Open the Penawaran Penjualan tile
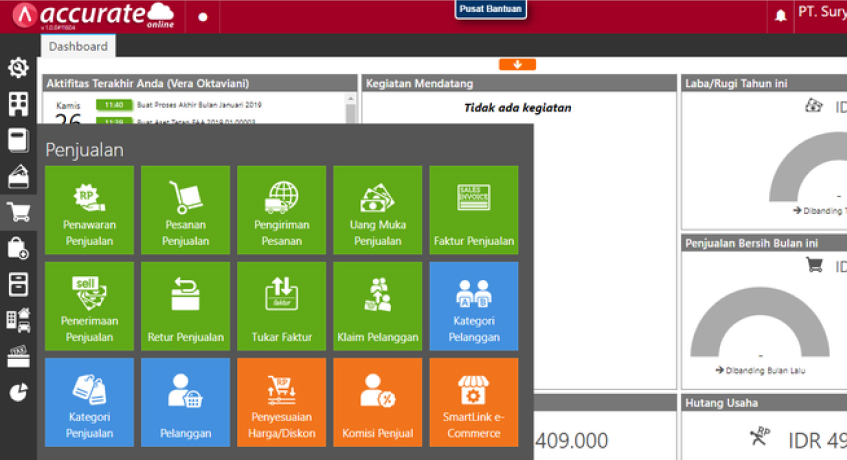Image resolution: width=847 pixels, height=460 pixels. coord(89,210)
